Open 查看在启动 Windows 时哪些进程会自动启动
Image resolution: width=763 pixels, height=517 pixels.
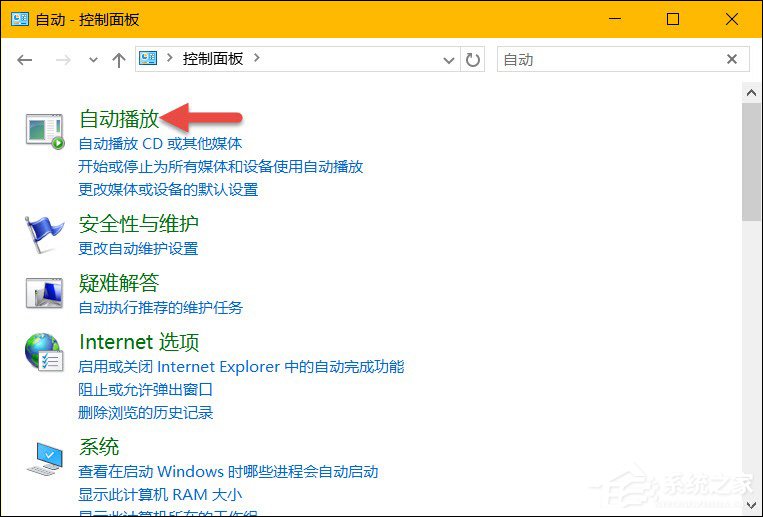click(228, 471)
